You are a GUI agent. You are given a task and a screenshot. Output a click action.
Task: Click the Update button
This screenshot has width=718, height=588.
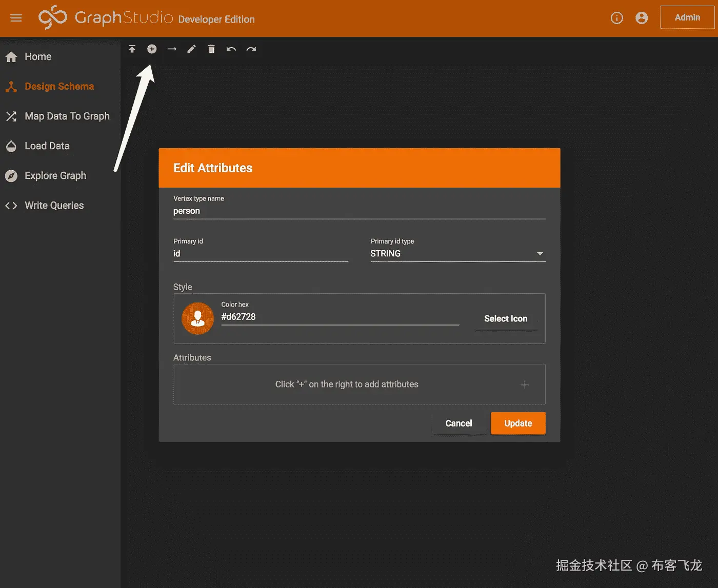point(518,423)
